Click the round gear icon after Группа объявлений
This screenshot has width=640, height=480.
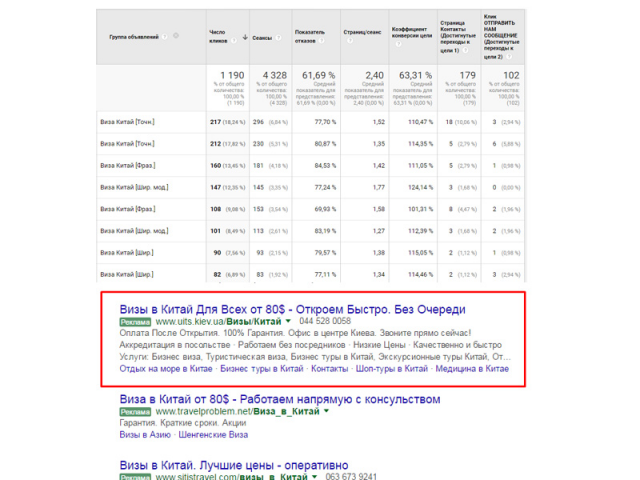pos(176,36)
